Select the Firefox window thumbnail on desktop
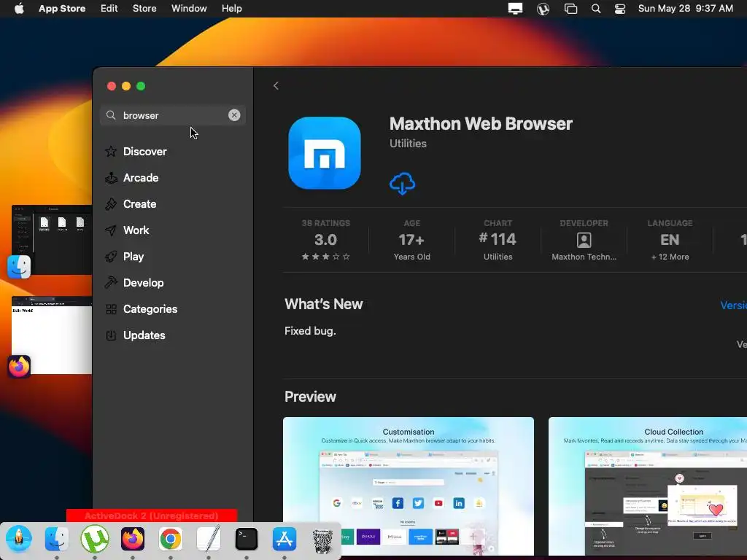 point(52,335)
